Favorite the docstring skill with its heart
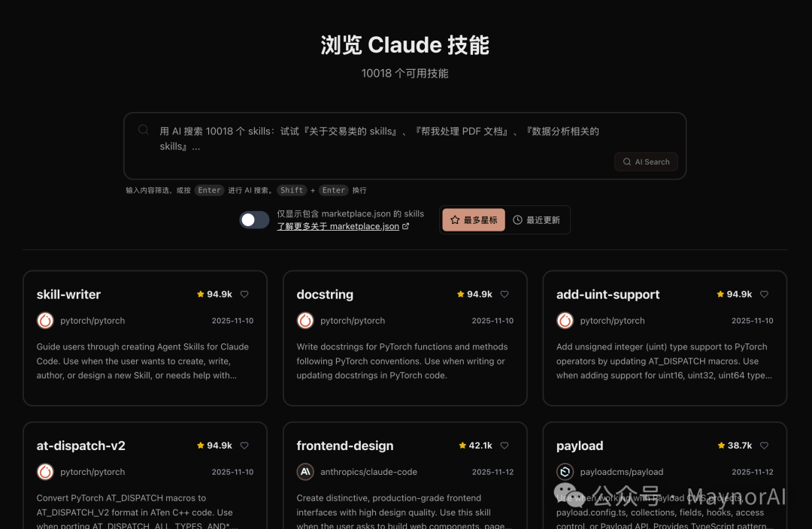The image size is (812, 529). (504, 294)
